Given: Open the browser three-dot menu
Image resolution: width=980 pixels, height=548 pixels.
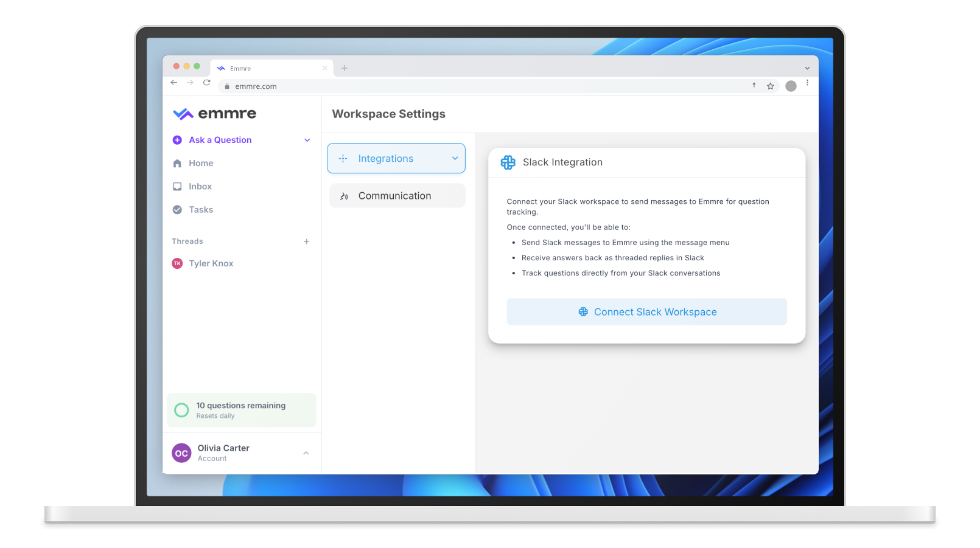Looking at the screenshot, I should point(808,83).
